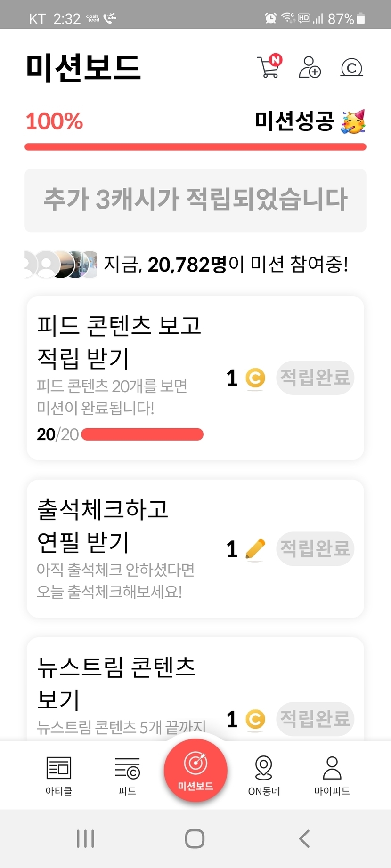Viewport: 391px width, 868px height.
Task: Tap 적립완료 button for feed content mission
Action: click(315, 378)
